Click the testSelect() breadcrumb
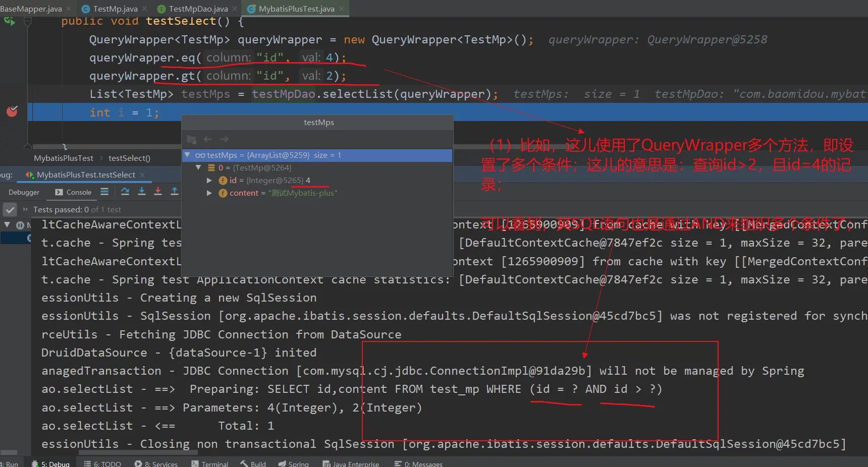Viewport: 868px width, 467px height. (129, 158)
